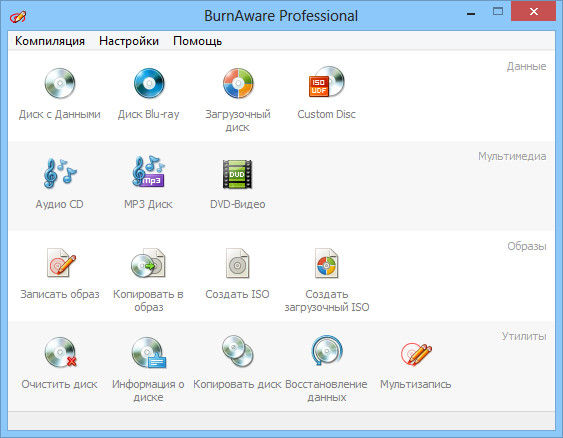Open the Очистить диск red X icon
The height and width of the screenshot is (438, 563).
60,353
